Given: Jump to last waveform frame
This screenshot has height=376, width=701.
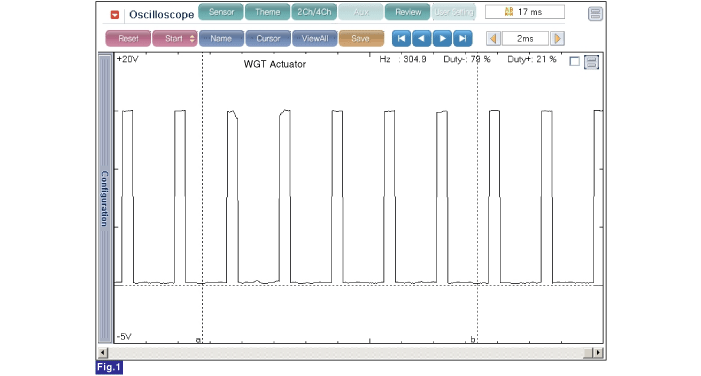Looking at the screenshot, I should click(x=463, y=38).
